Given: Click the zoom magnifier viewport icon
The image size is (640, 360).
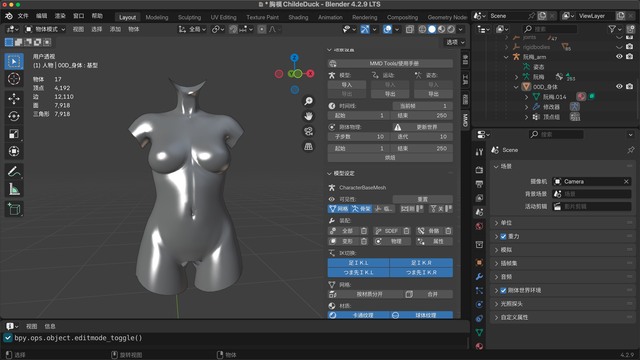Looking at the screenshot, I should coord(309,101).
